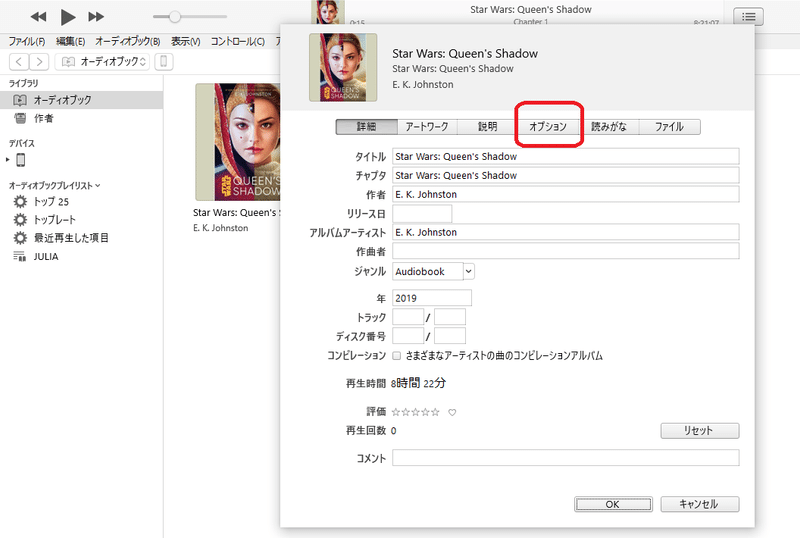This screenshot has height=538, width=800.
Task: Open the オーディオブック(B) menu
Action: point(128,41)
